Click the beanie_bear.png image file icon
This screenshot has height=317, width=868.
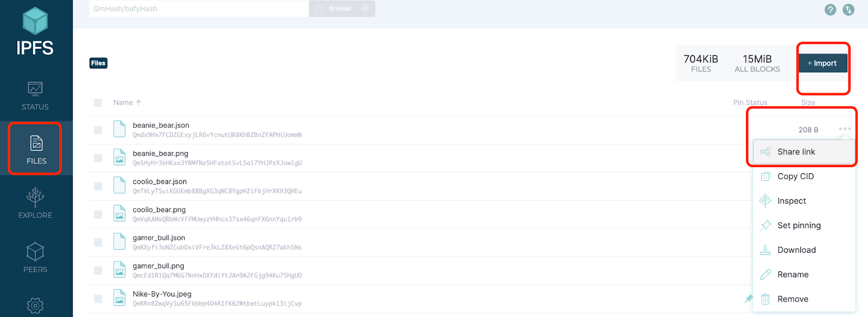[x=119, y=157]
